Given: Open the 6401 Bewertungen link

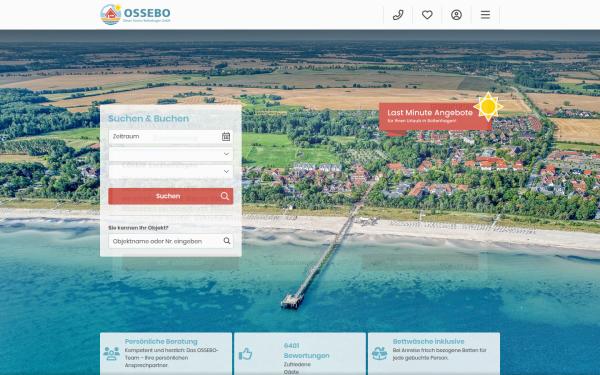Looking at the screenshot, I should click(306, 351).
